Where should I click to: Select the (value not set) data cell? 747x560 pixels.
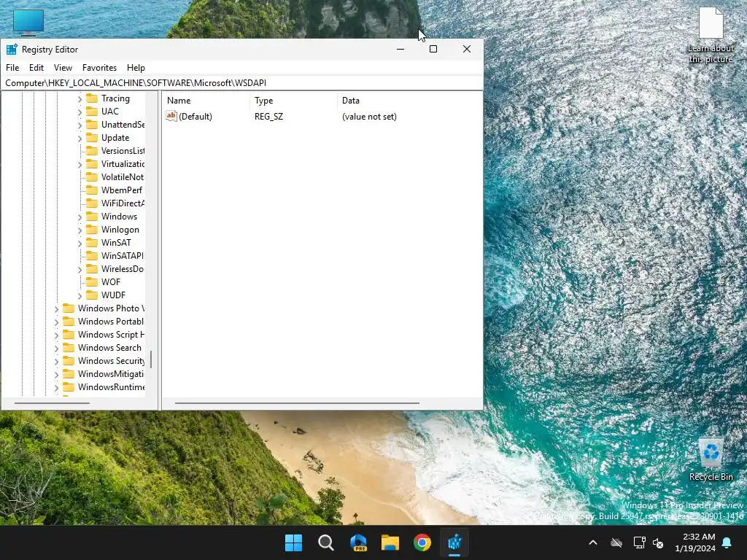click(369, 116)
